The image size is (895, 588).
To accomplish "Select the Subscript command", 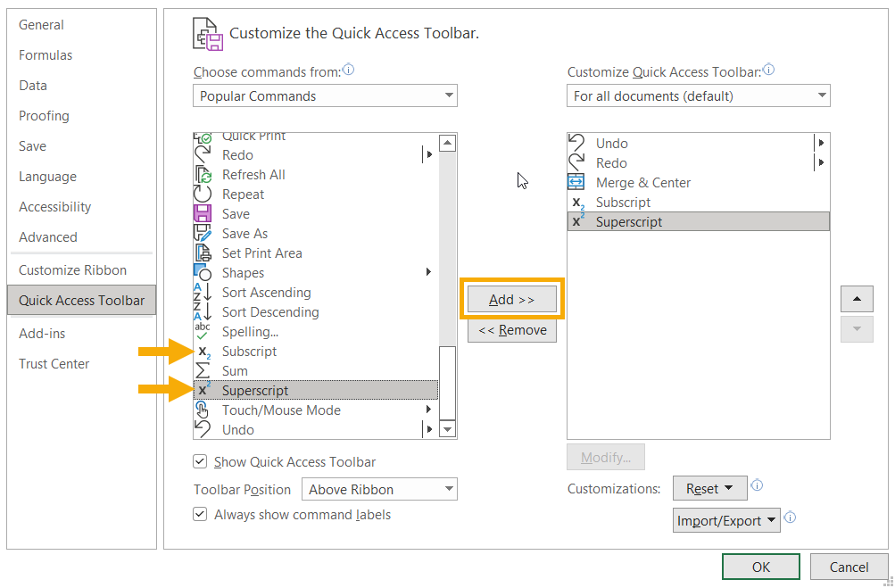I will pos(248,351).
